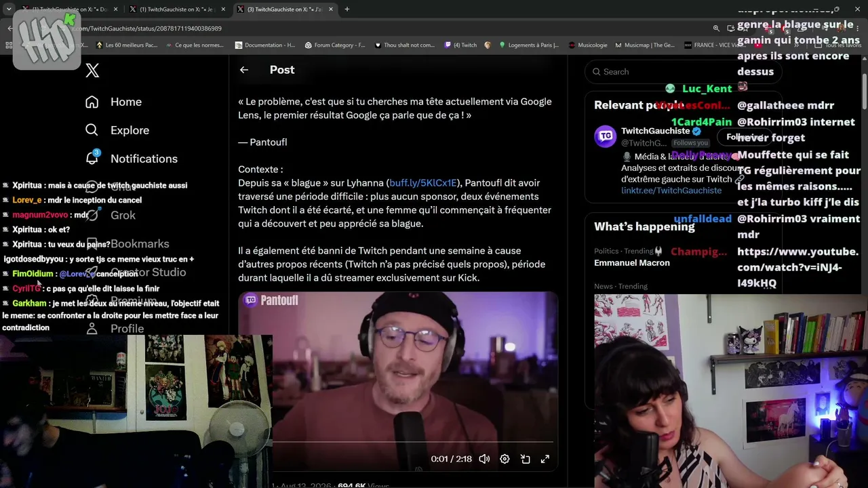Click the Profile person icon
Image resolution: width=868 pixels, height=488 pixels.
(x=92, y=329)
